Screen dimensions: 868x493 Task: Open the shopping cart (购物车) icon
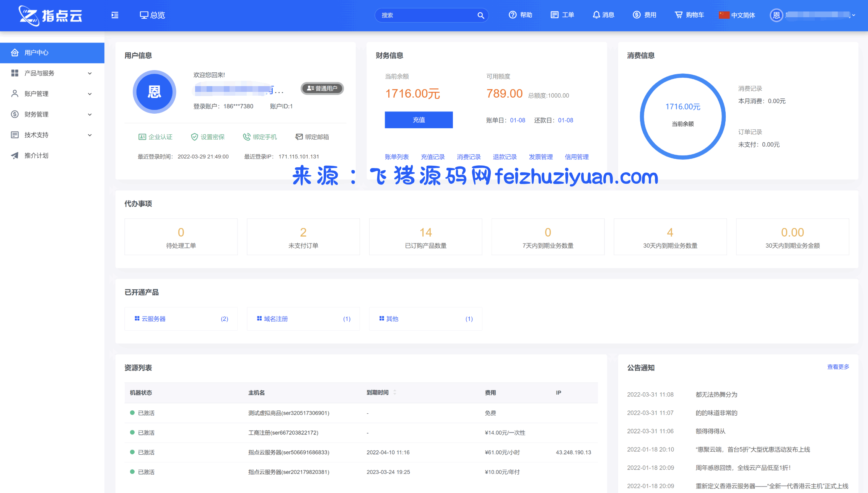point(678,15)
